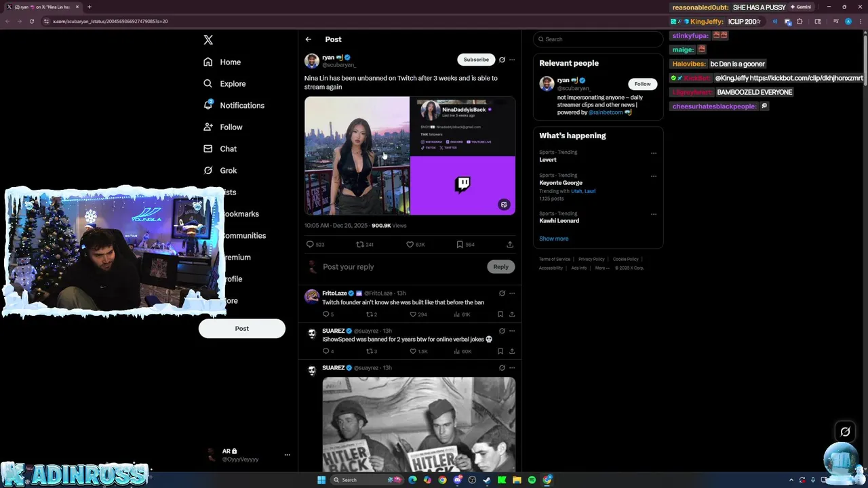Open a new browser tab

pyautogui.click(x=89, y=7)
